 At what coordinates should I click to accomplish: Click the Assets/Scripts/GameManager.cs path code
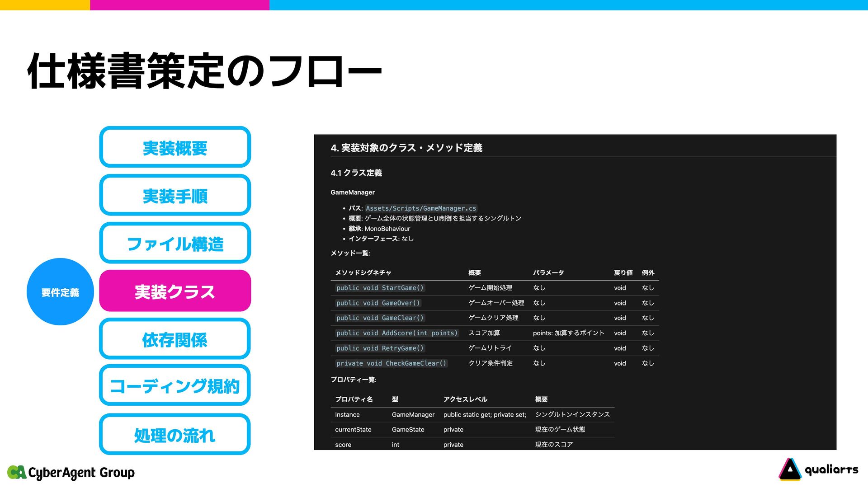[x=420, y=208]
